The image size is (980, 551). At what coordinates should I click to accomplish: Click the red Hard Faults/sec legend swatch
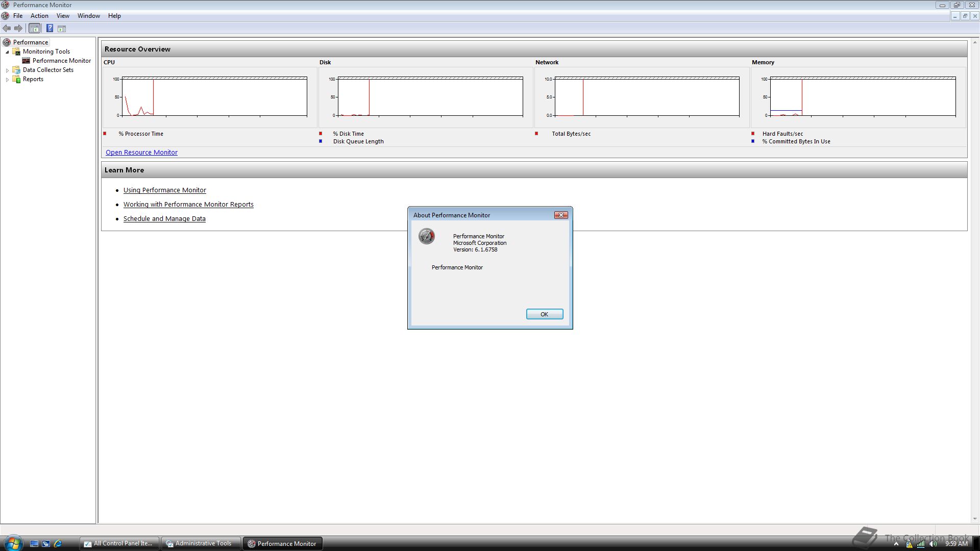point(753,134)
